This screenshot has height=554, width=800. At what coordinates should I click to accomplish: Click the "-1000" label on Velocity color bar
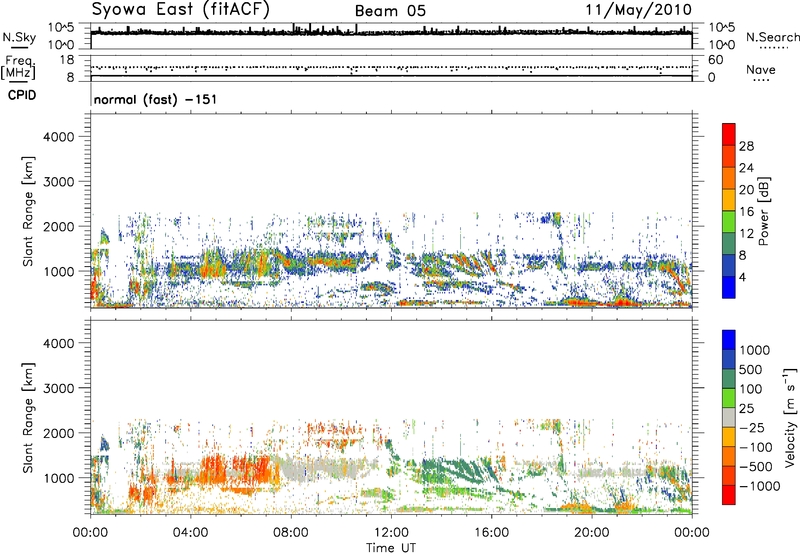(759, 486)
